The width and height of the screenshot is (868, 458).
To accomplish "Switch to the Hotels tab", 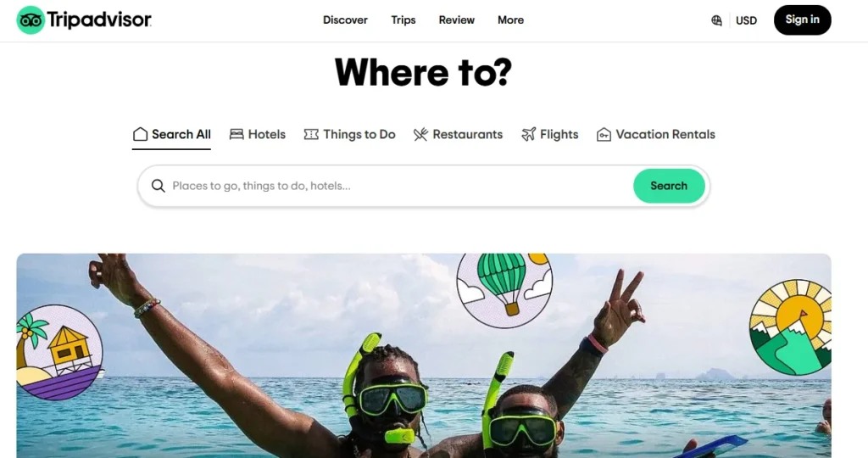I will (x=258, y=135).
